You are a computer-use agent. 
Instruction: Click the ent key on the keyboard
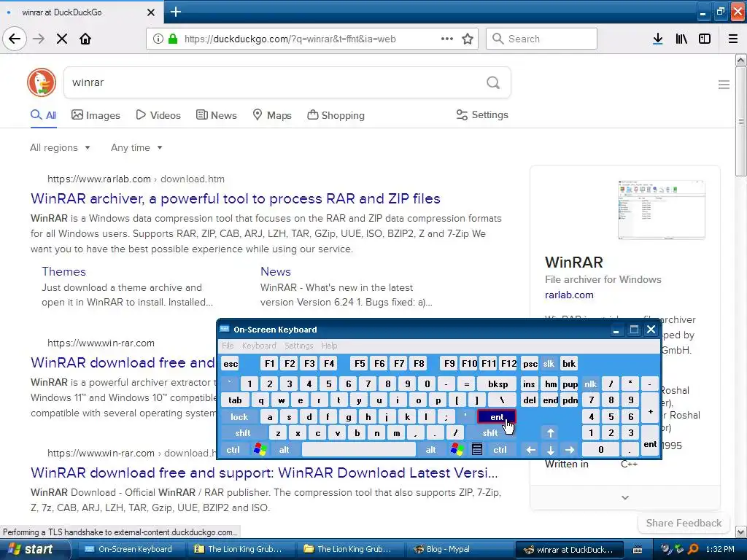tap(496, 416)
